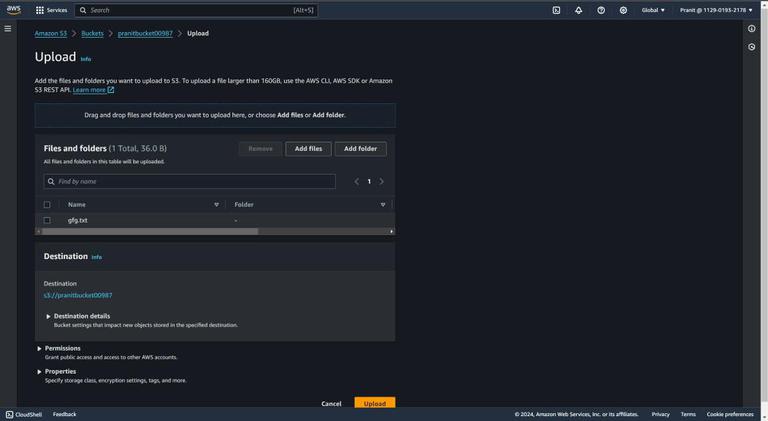Click the gfg.txt file name
768x421 pixels.
(77, 220)
